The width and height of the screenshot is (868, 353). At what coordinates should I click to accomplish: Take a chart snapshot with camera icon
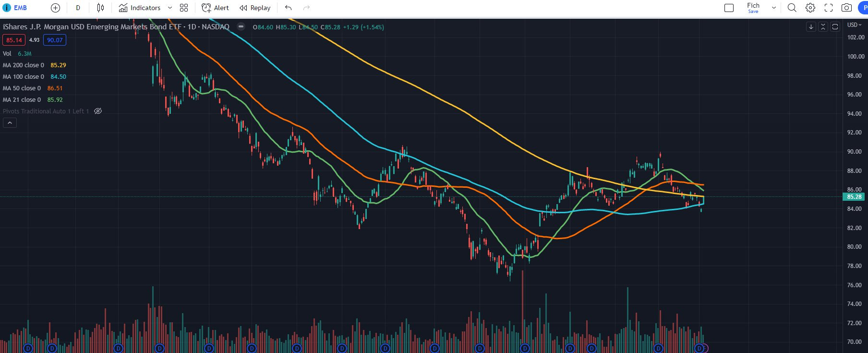click(847, 8)
